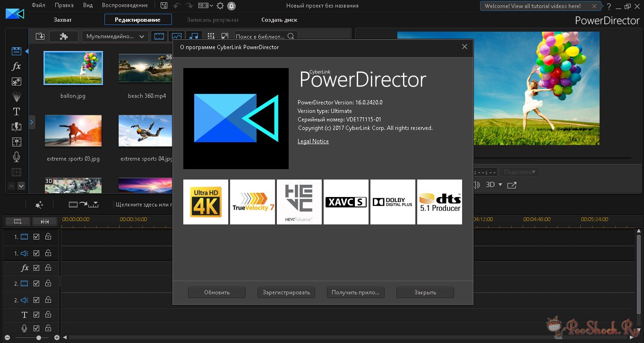Open the Audio Mixing Room in the sidebar
Viewport: 644px width, 343px height.
17,142
